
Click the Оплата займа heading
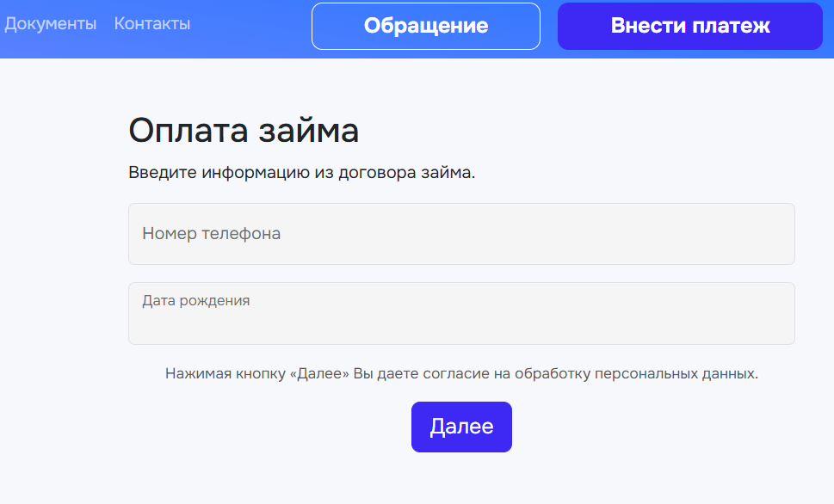[x=244, y=130]
